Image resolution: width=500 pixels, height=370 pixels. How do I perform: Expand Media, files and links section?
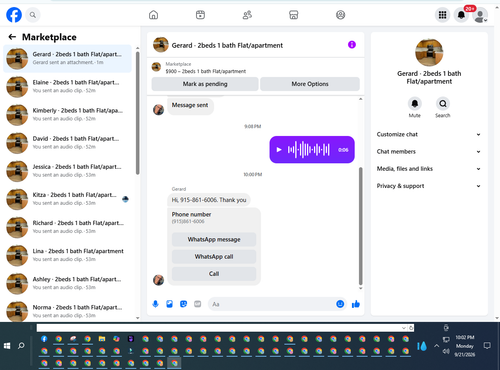click(429, 169)
